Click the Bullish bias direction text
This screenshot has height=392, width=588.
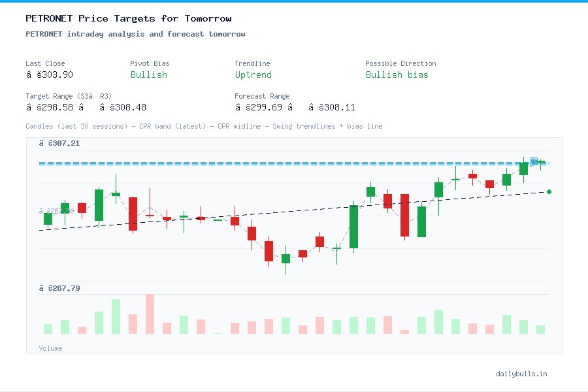(x=397, y=75)
